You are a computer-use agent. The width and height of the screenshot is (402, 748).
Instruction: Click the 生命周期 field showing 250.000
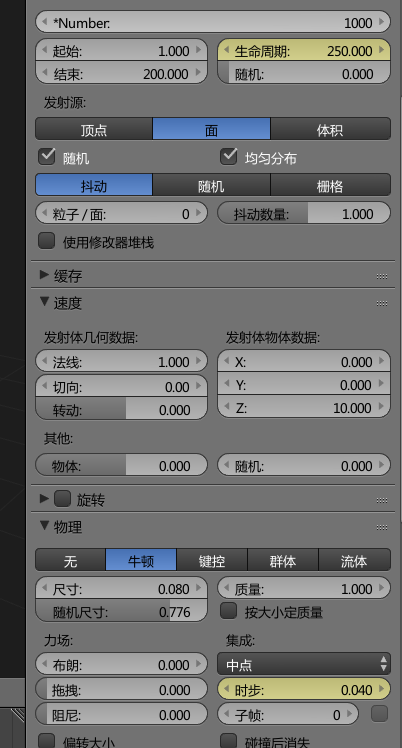(x=304, y=50)
